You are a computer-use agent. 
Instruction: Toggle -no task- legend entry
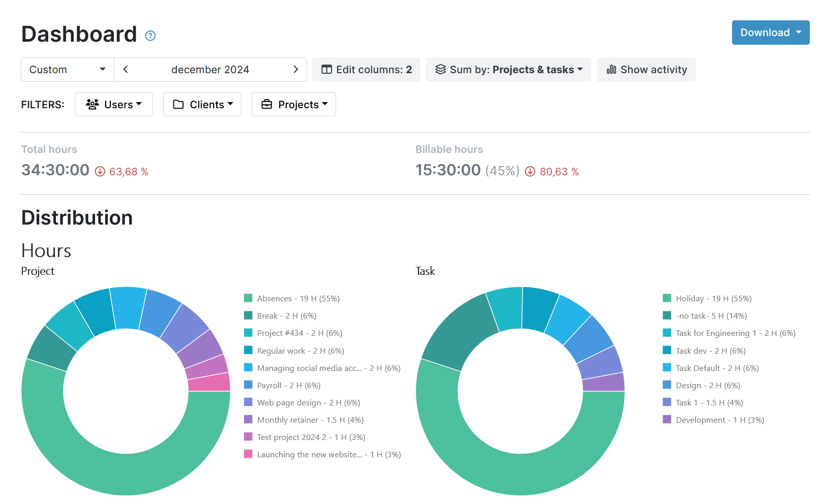tap(705, 316)
